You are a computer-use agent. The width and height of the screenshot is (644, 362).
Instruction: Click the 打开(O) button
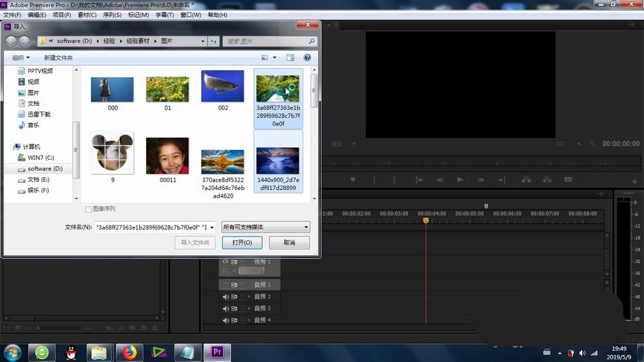point(242,243)
